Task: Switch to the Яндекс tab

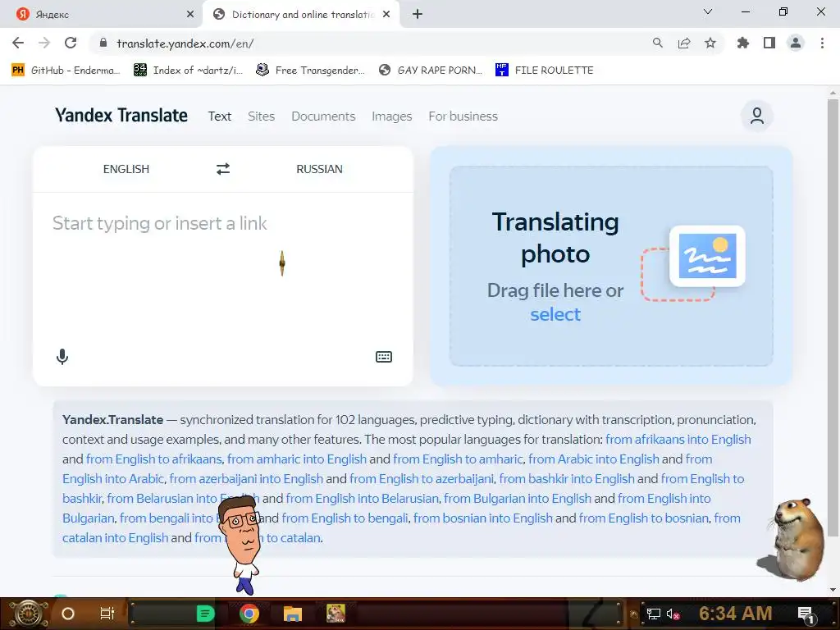Action: coord(102,15)
